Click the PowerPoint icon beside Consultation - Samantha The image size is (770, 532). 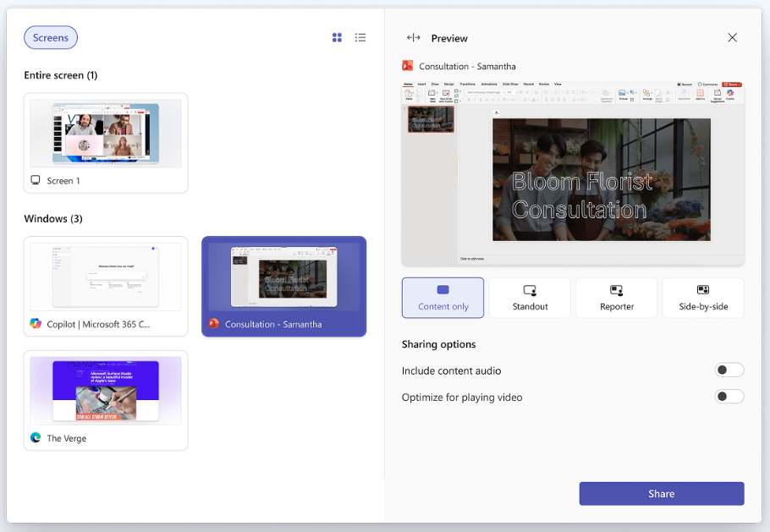coord(214,324)
